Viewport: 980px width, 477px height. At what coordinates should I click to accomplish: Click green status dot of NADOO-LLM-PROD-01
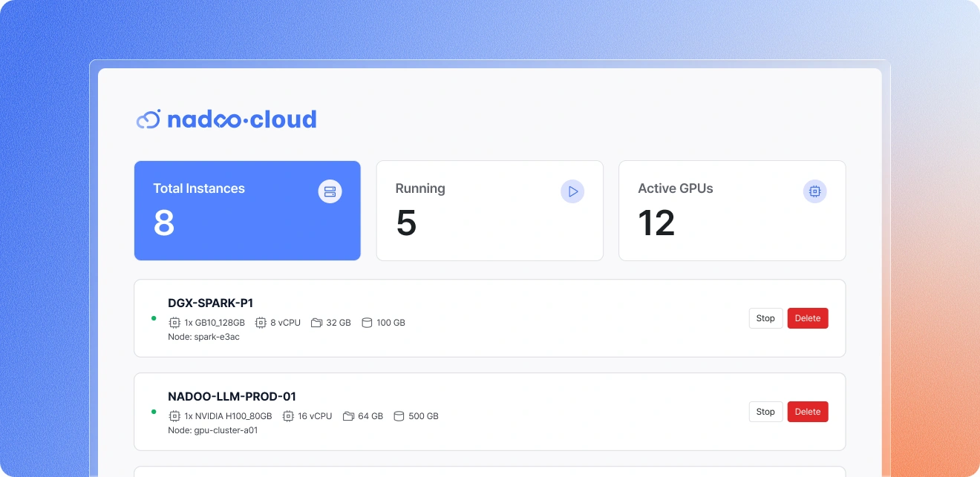[x=154, y=412]
